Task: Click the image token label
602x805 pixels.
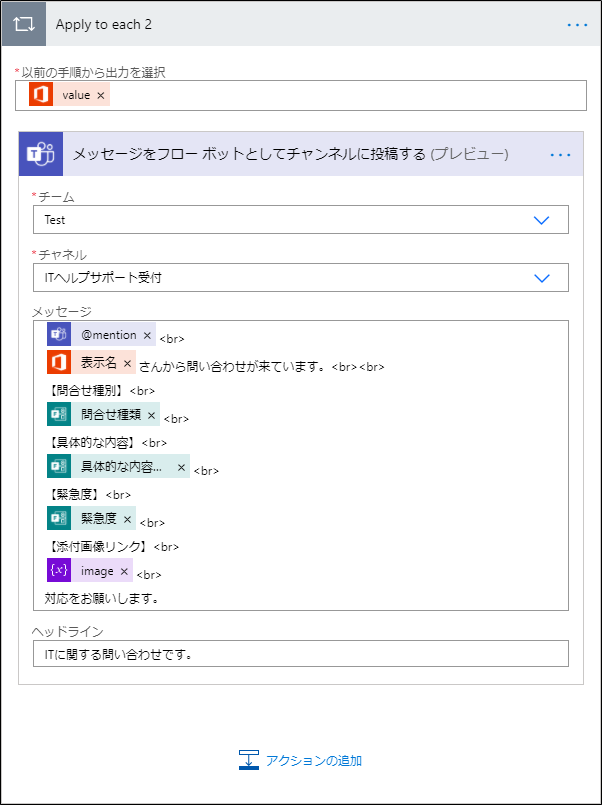Action: [97, 571]
